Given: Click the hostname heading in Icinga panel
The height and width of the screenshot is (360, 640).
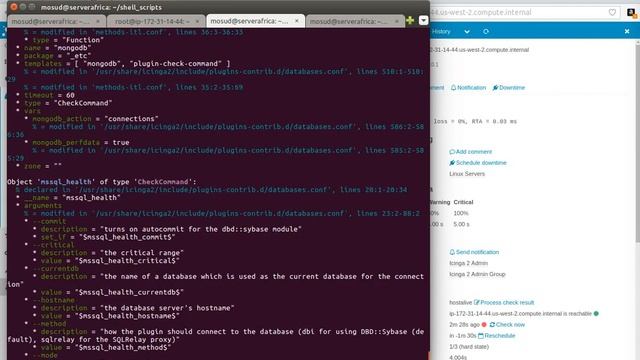Looking at the screenshot, I should pyautogui.click(x=480, y=50).
